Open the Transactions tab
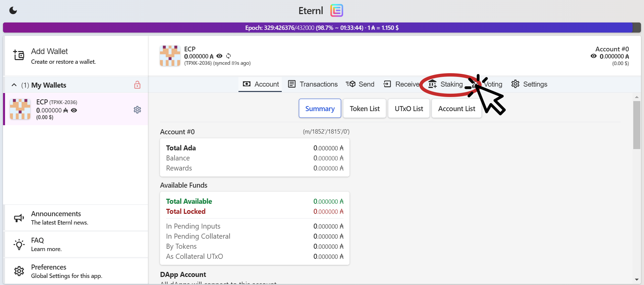Viewport: 644px width, 285px height. pos(313,84)
